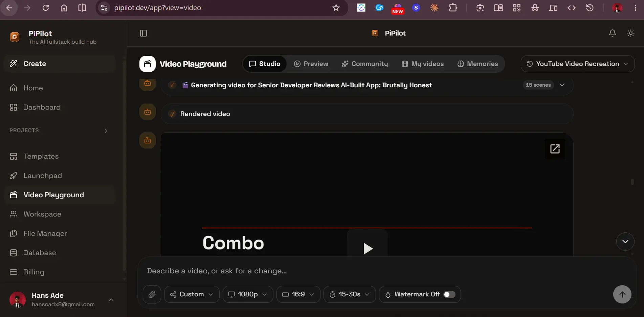
Task: Click the bot avatar beside Rendered video
Action: [148, 112]
